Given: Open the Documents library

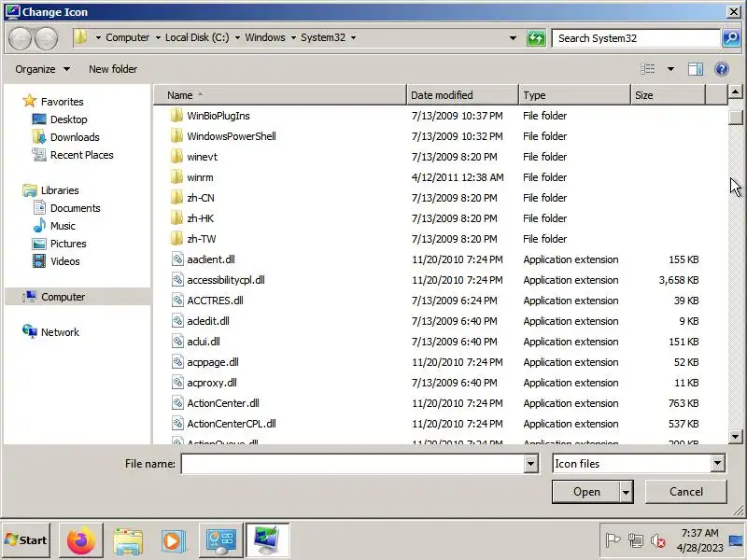Looking at the screenshot, I should (76, 208).
